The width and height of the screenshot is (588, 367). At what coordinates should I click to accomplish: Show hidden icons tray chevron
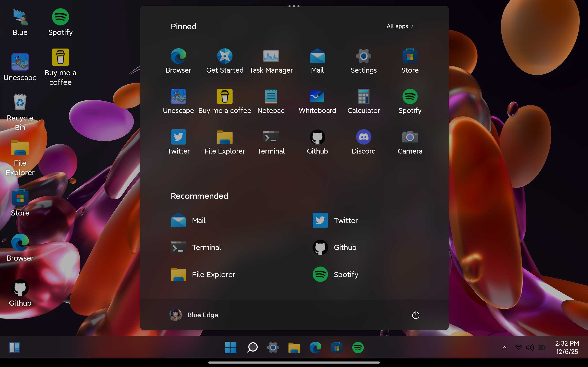click(x=504, y=347)
